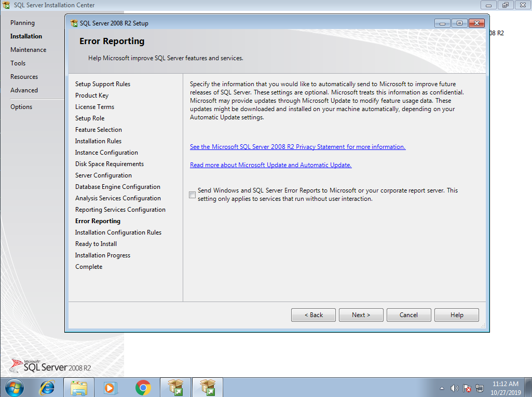
Task: Close the SQL Server 2008 R2 Setup dialog
Action: 476,23
